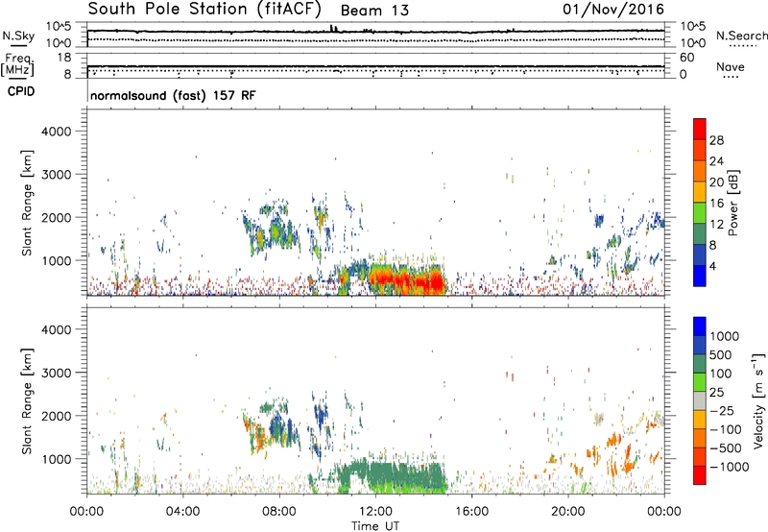768x532 pixels.
Task: Click the large green echo band in velocity panel
Action: click(392, 477)
